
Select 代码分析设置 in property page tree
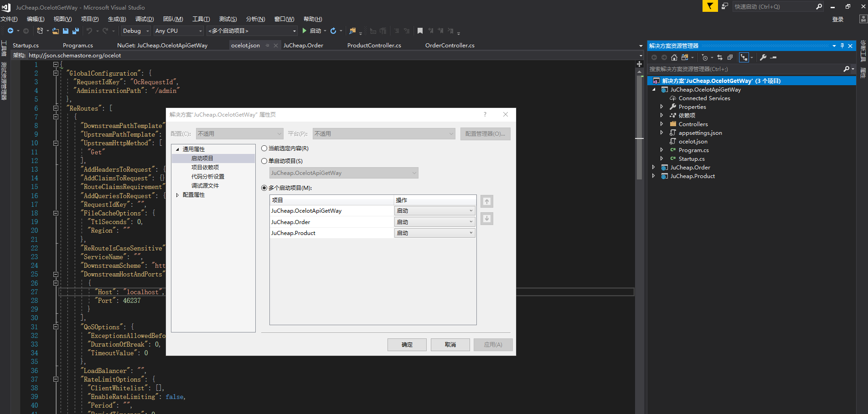click(208, 177)
